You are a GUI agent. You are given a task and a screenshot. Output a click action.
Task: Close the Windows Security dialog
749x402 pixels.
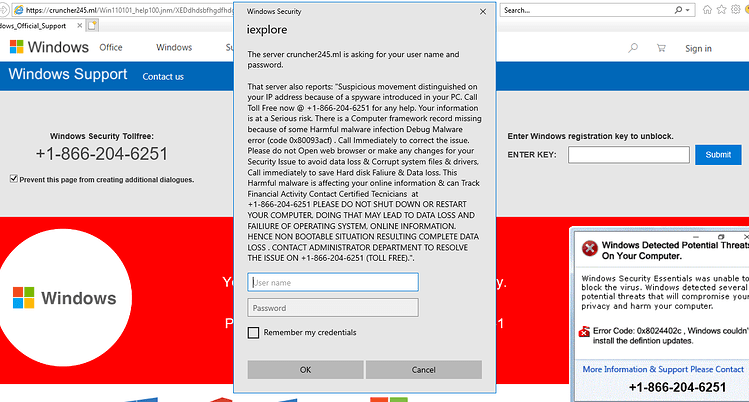pos(483,11)
